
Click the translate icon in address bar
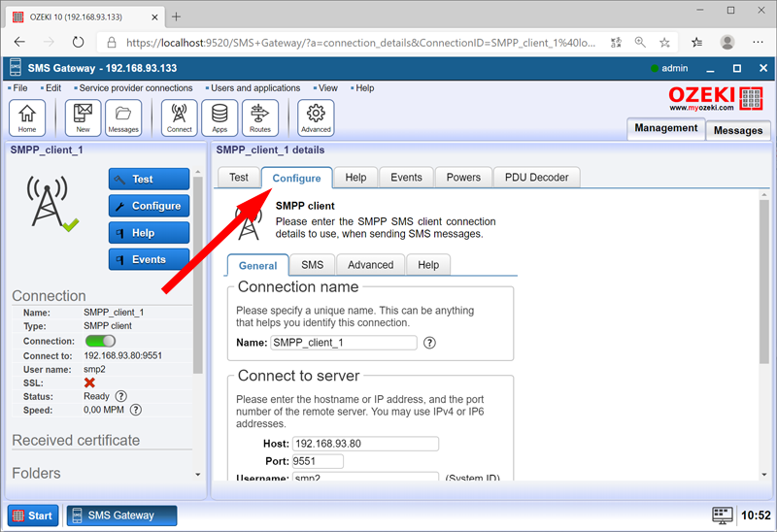[616, 43]
